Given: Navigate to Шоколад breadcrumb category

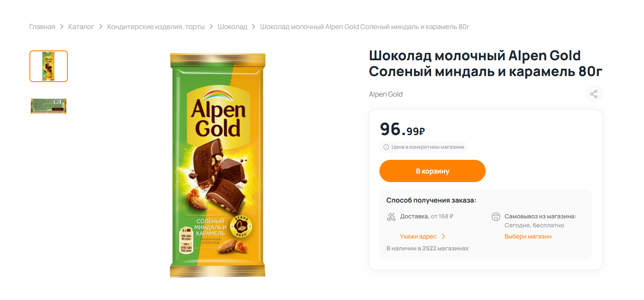Looking at the screenshot, I should tap(232, 27).
